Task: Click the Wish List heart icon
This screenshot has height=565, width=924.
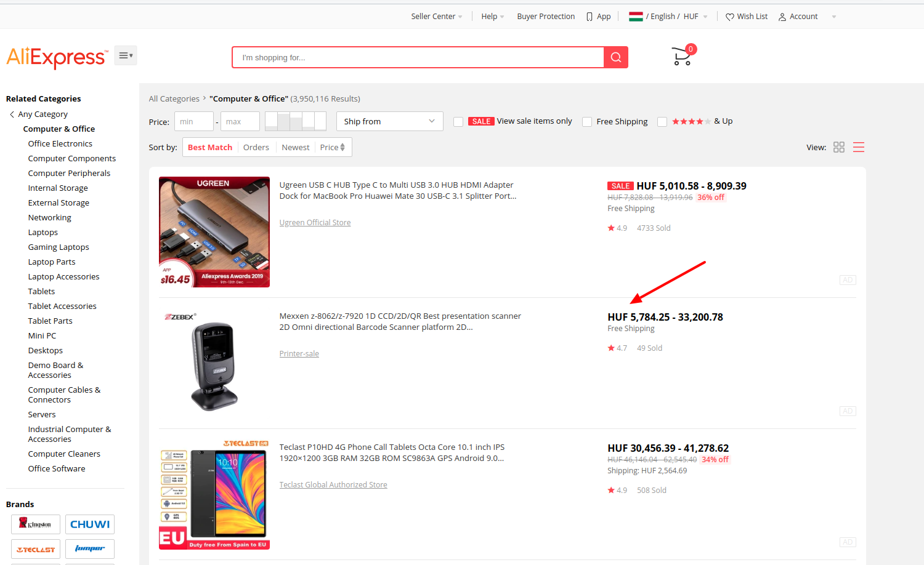Action: click(x=730, y=17)
